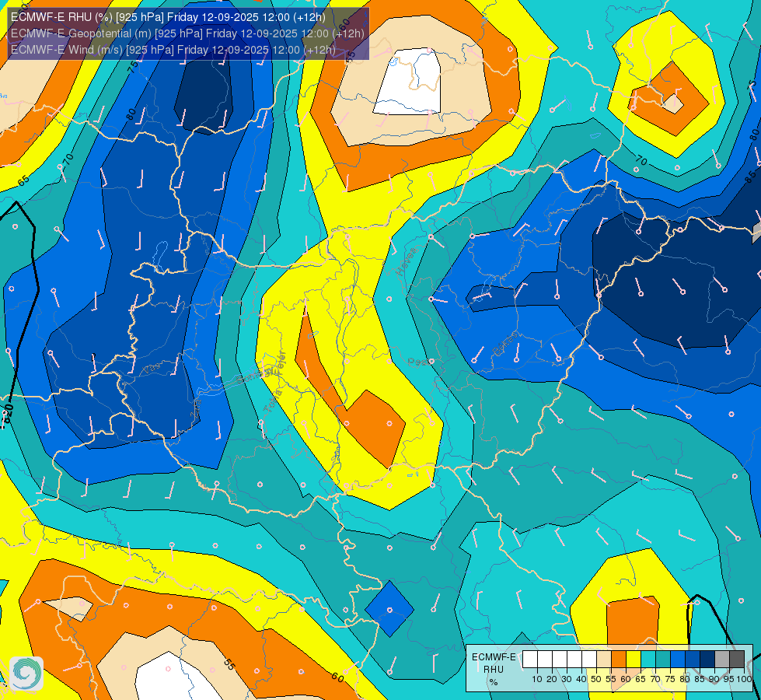Click the light gray 90–95% legend swatch
Image resolution: width=761 pixels, height=700 pixels.
(x=722, y=660)
